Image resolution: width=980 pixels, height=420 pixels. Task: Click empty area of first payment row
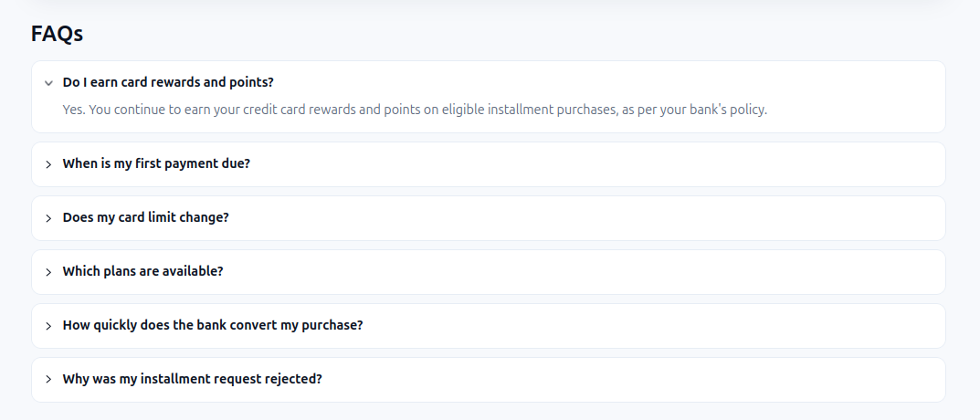pyautogui.click(x=594, y=164)
